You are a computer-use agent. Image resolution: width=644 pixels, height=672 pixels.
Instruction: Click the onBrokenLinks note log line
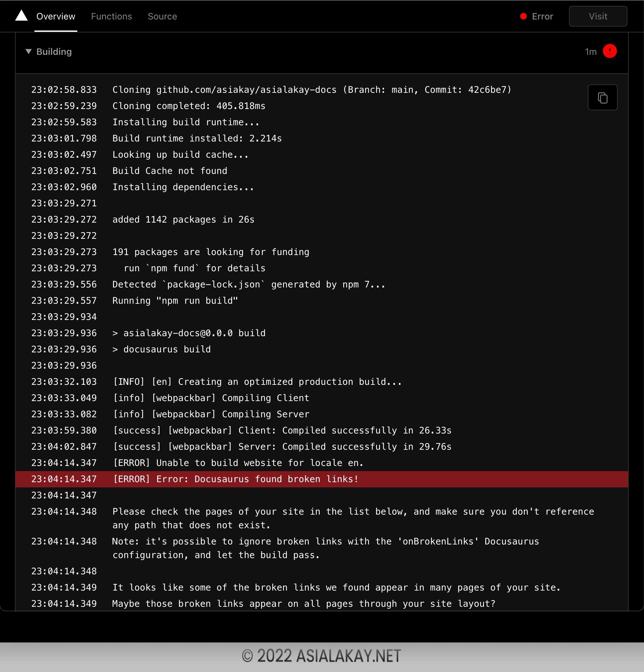(325, 541)
